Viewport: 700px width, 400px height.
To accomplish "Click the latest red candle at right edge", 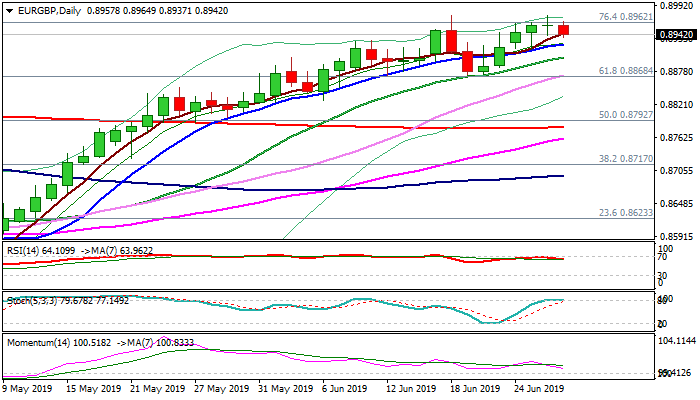I will (x=564, y=30).
